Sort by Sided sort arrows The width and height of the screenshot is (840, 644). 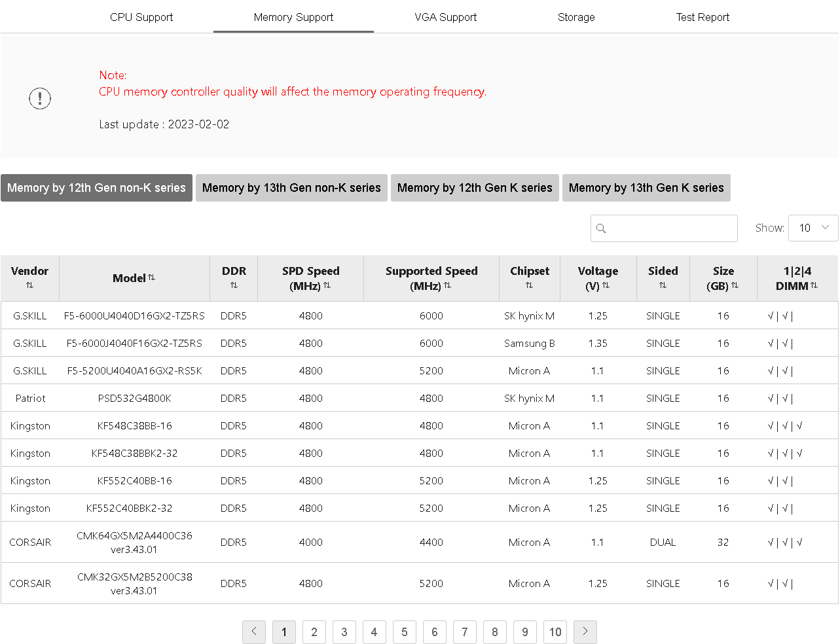pyautogui.click(x=663, y=285)
